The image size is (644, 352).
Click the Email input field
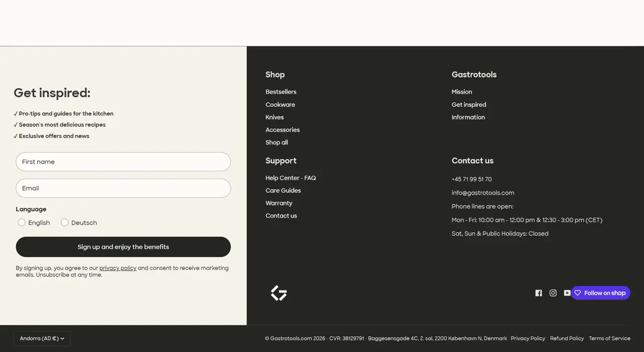tap(123, 188)
